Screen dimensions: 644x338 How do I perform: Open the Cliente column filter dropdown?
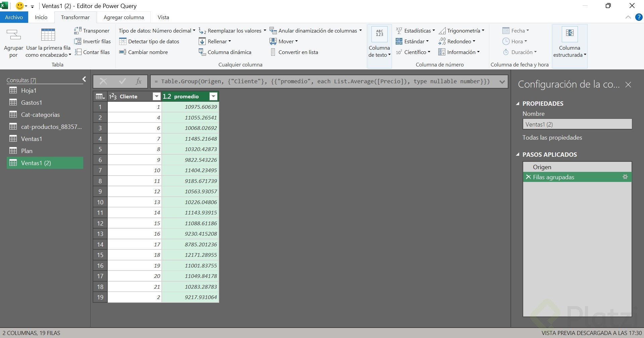156,97
